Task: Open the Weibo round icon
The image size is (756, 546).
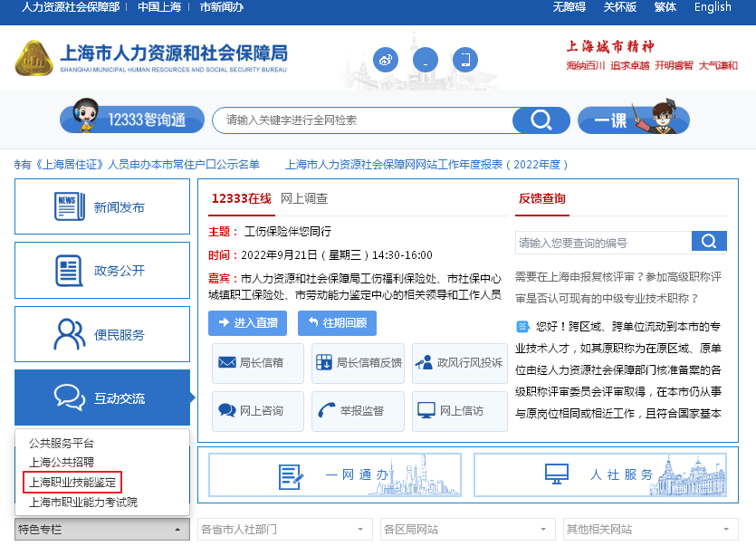Action: [385, 61]
